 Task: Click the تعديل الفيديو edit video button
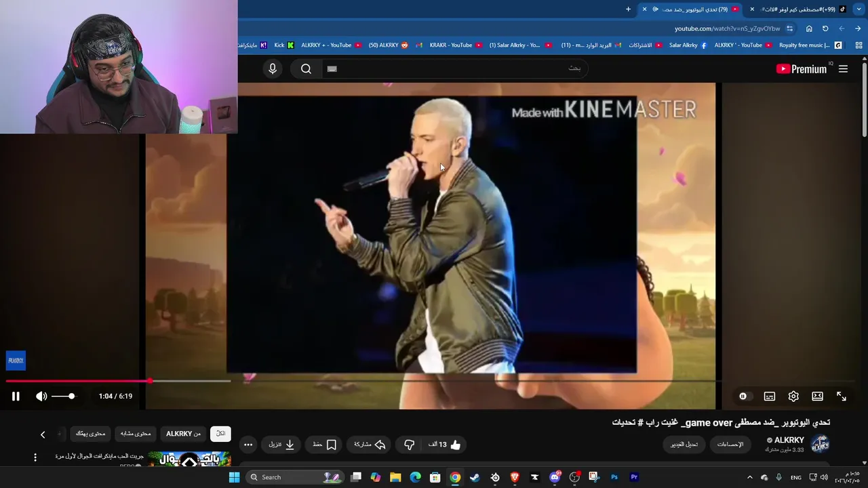(x=684, y=445)
